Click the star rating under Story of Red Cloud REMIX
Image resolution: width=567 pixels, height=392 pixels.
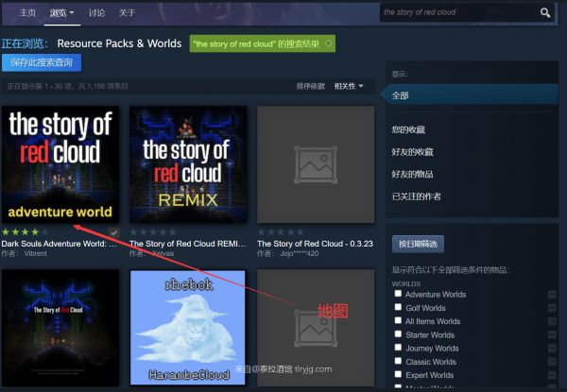tap(152, 232)
